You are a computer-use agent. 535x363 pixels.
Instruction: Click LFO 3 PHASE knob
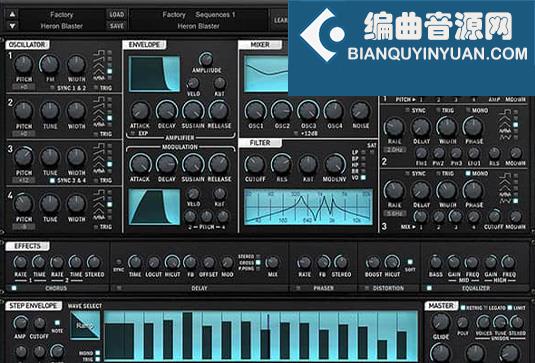coord(474,190)
